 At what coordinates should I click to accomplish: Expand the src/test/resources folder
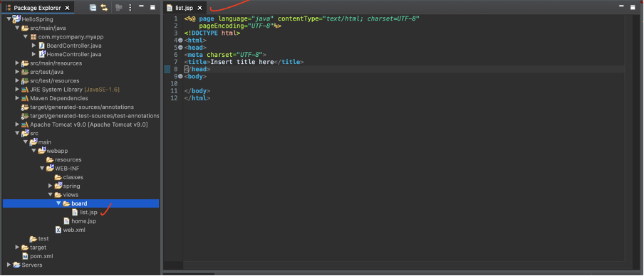click(17, 81)
